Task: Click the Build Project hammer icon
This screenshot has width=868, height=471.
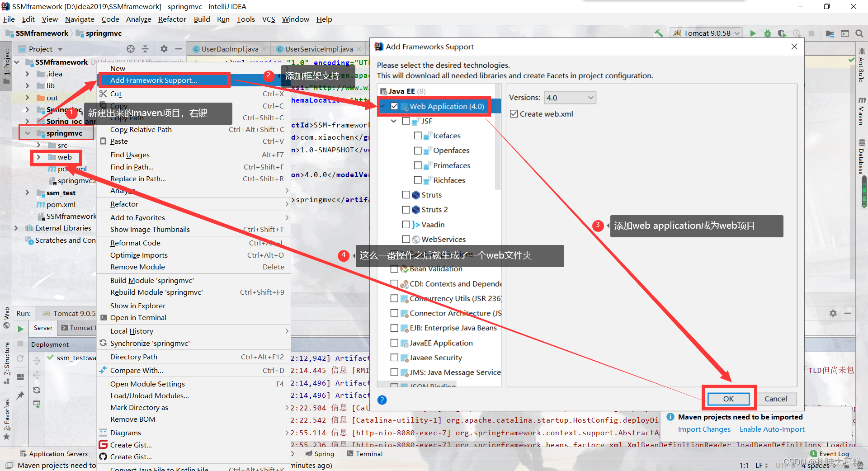Action: [659, 33]
